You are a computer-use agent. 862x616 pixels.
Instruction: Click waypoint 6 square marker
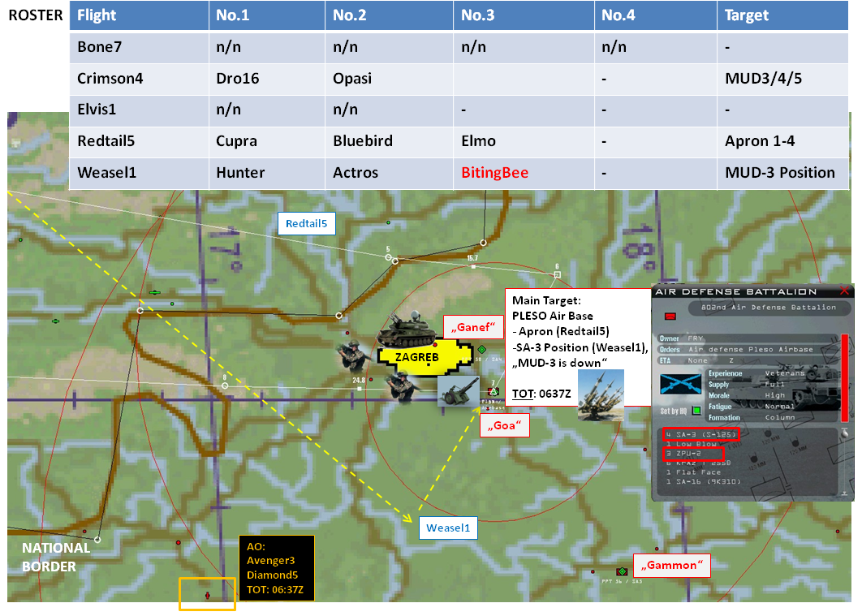pyautogui.click(x=557, y=274)
